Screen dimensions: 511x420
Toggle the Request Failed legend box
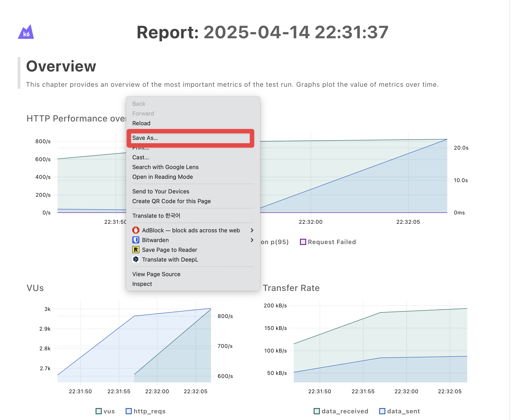303,242
